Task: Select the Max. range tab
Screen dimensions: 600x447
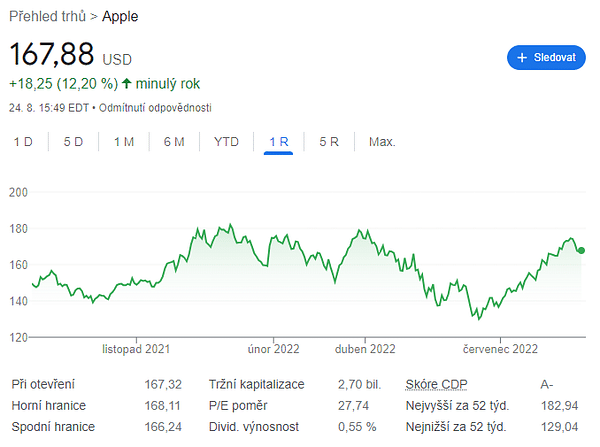Action: [x=382, y=142]
